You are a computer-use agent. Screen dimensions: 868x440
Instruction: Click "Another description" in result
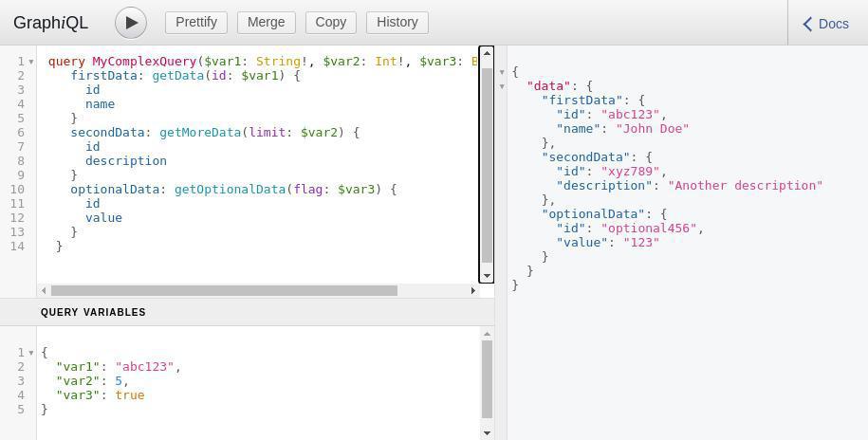coord(746,186)
